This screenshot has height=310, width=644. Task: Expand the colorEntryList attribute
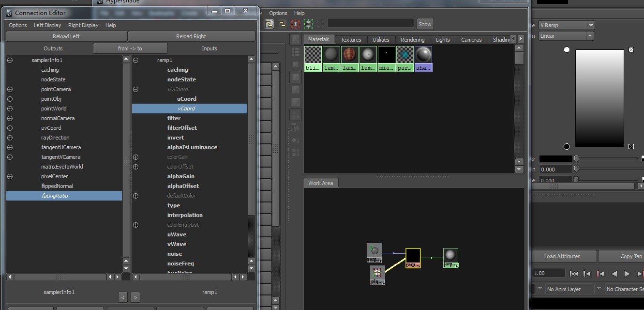coord(135,225)
